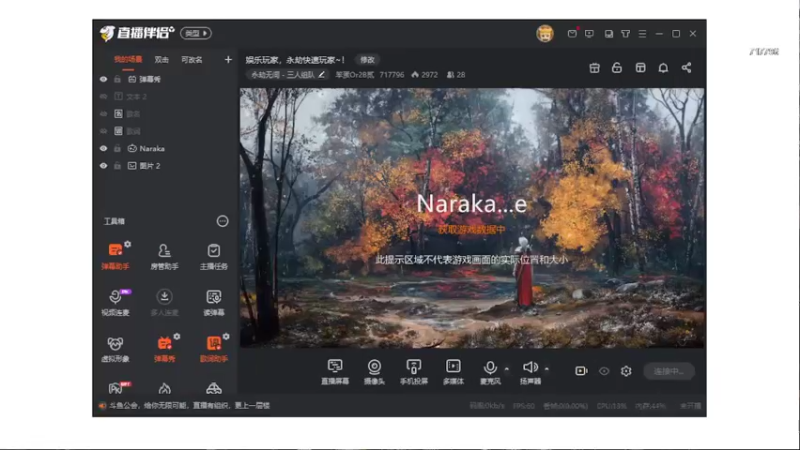Open 弹幕助手 settings gear
This screenshot has width=800, height=450.
pos(128,244)
